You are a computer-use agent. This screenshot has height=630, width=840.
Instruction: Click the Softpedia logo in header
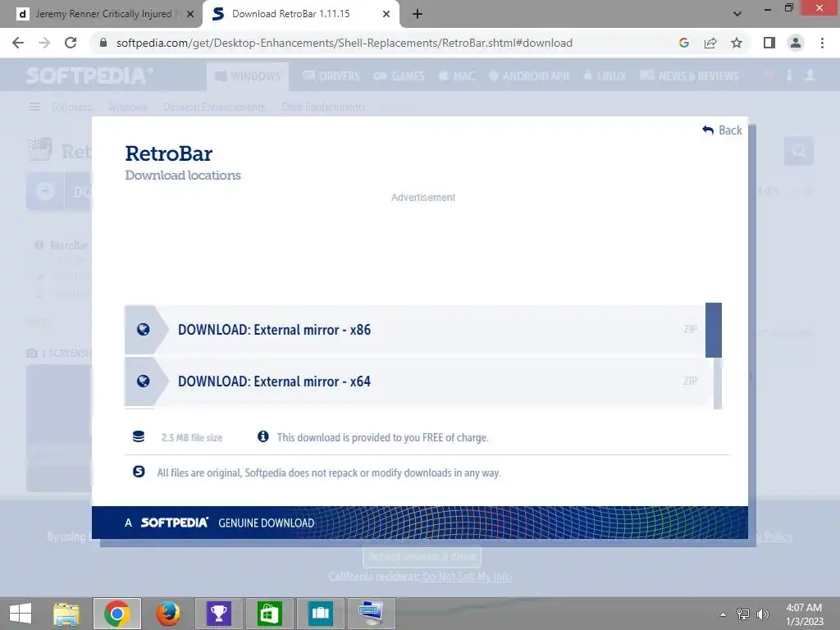click(89, 75)
